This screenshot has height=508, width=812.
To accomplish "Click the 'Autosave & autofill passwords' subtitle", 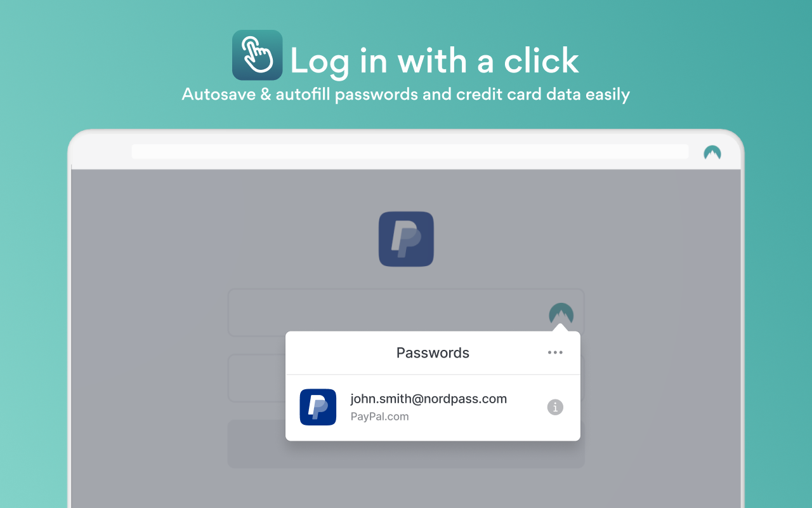I will 406,95.
